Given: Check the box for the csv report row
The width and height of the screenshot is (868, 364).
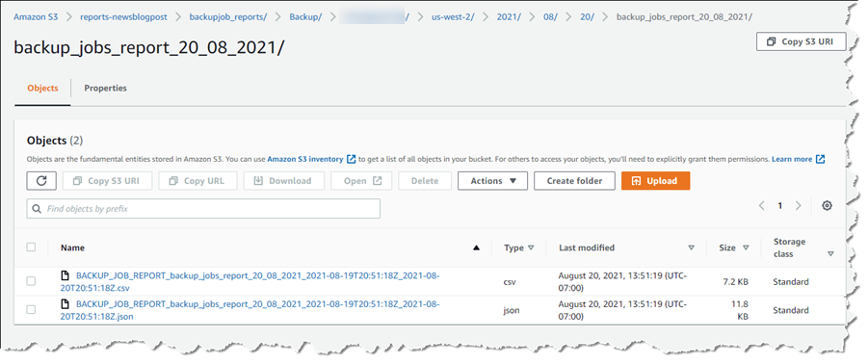Looking at the screenshot, I should click(x=32, y=281).
